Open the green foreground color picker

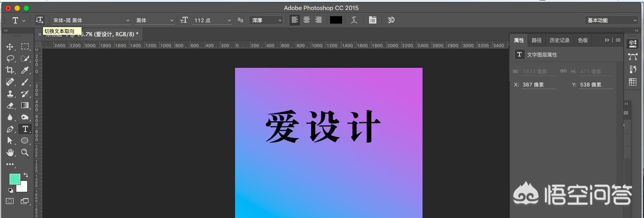(x=14, y=179)
